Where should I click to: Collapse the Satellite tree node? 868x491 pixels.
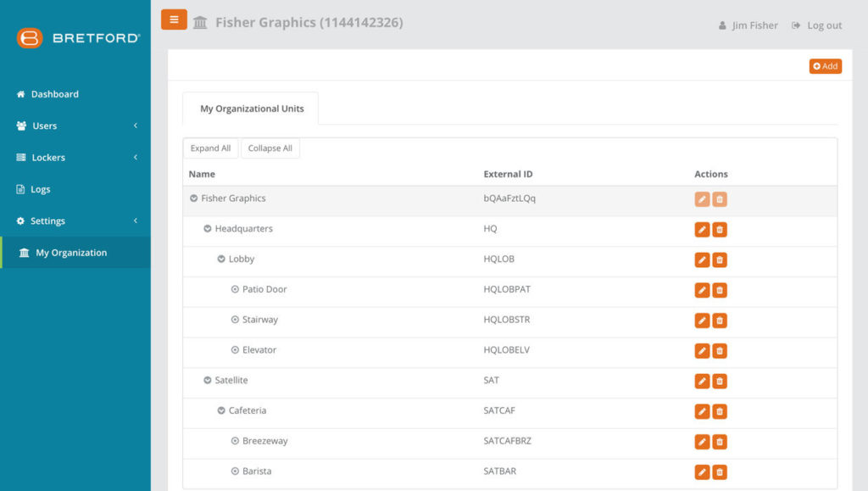tap(208, 381)
